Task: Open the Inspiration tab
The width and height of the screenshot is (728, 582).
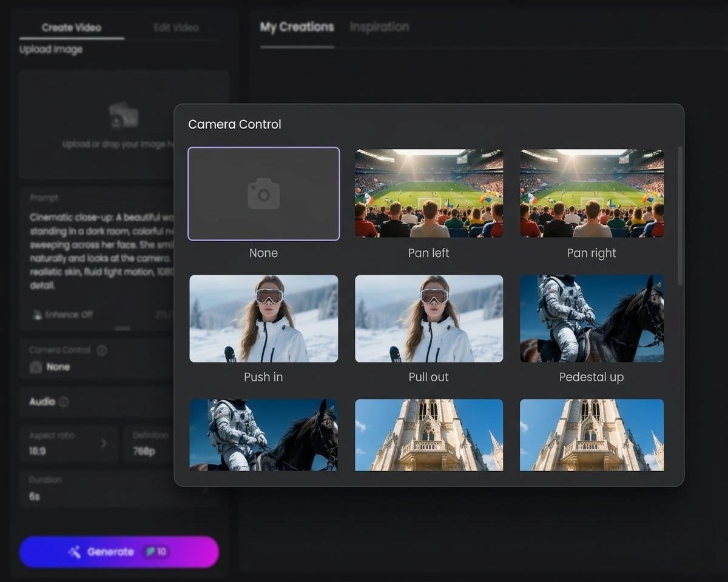Action: (379, 27)
